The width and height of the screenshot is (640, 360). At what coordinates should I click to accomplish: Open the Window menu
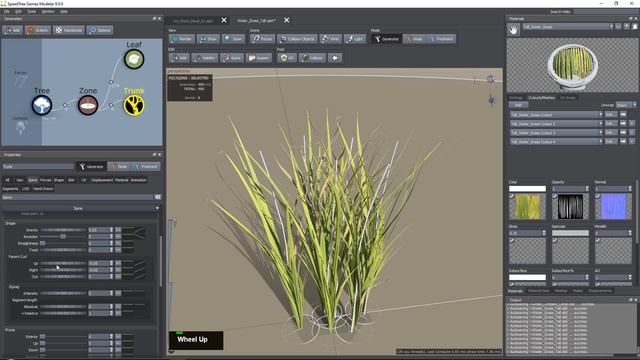48,11
